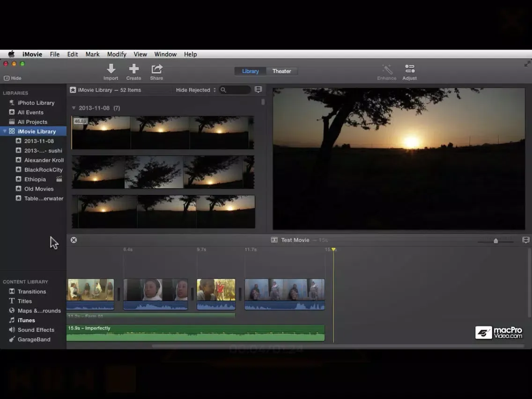Select All Projects in sidebar
Image resolution: width=532 pixels, height=399 pixels.
pos(33,122)
